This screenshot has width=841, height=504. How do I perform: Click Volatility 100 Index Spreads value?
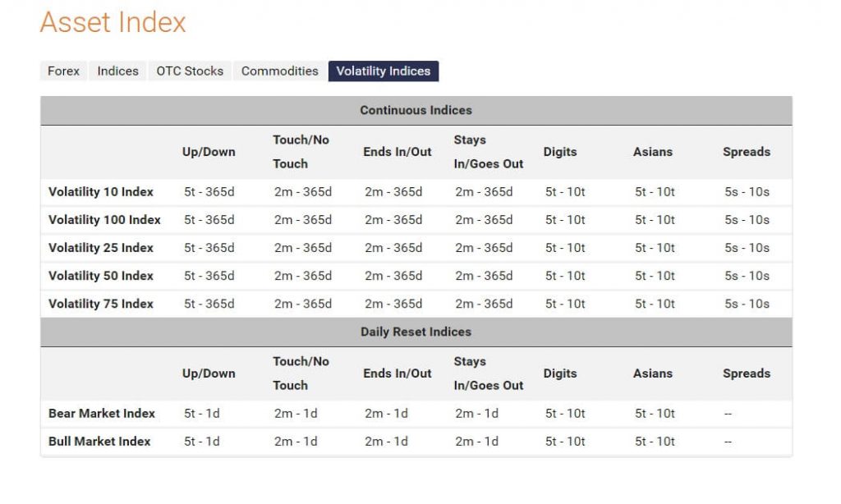(747, 220)
